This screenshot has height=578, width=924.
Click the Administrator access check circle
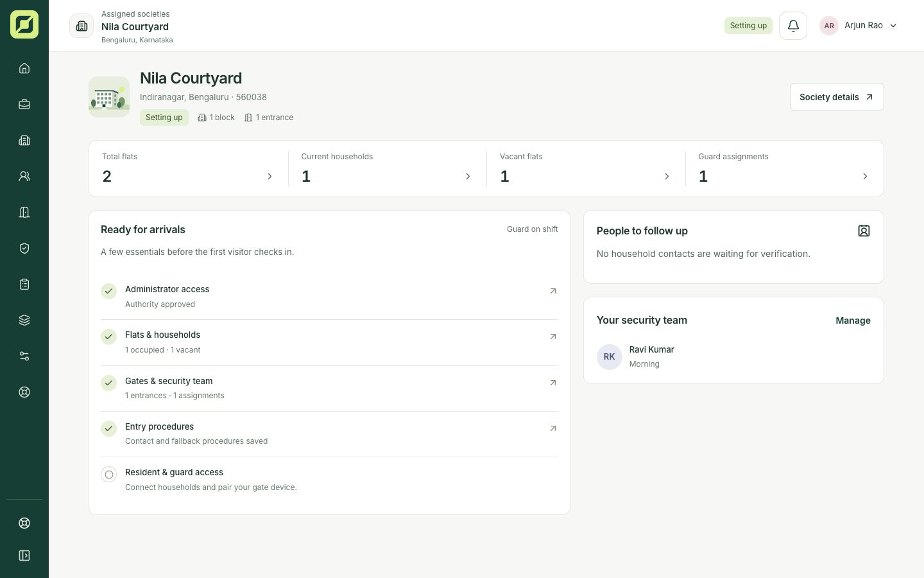[109, 291]
